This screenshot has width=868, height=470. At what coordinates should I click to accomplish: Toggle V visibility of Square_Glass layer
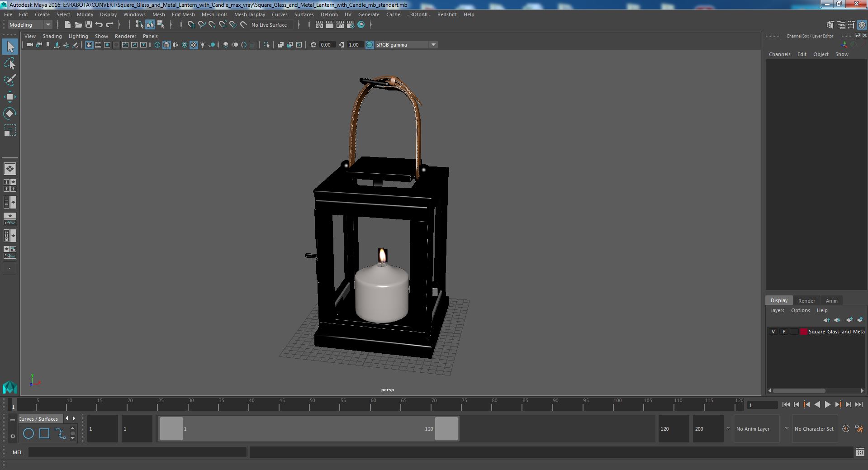(x=773, y=332)
